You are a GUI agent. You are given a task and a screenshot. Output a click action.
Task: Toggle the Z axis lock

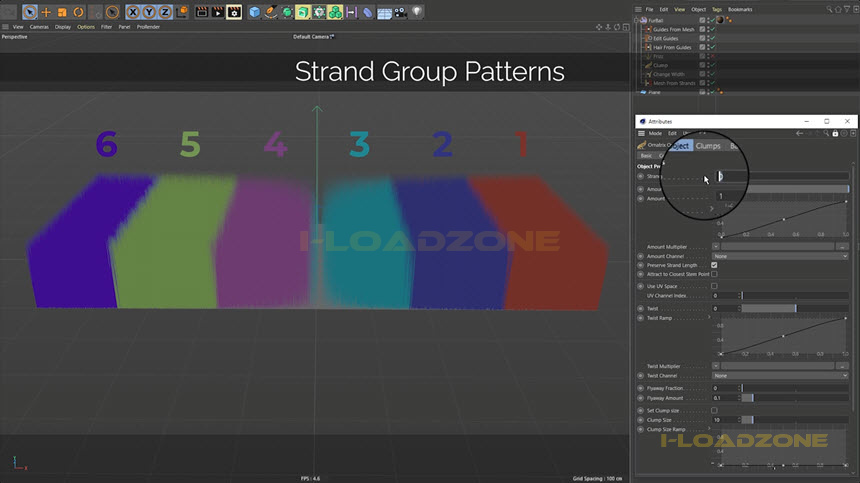[x=165, y=12]
